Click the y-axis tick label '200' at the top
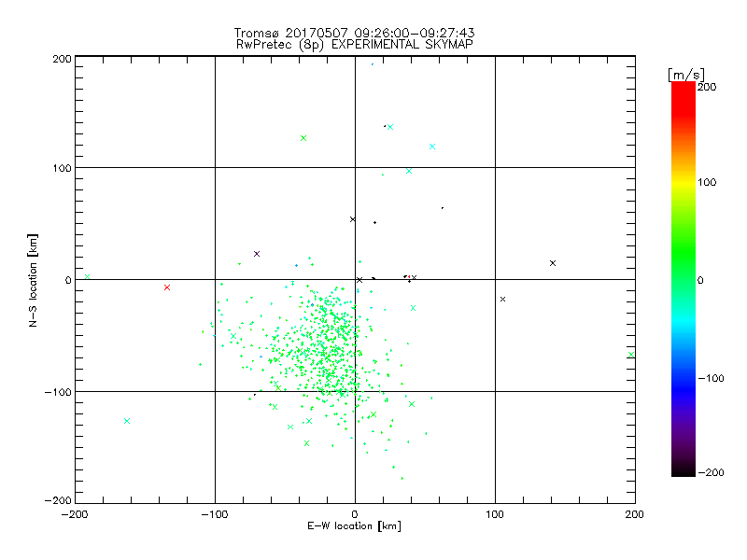The height and width of the screenshot is (560, 747). pos(62,59)
